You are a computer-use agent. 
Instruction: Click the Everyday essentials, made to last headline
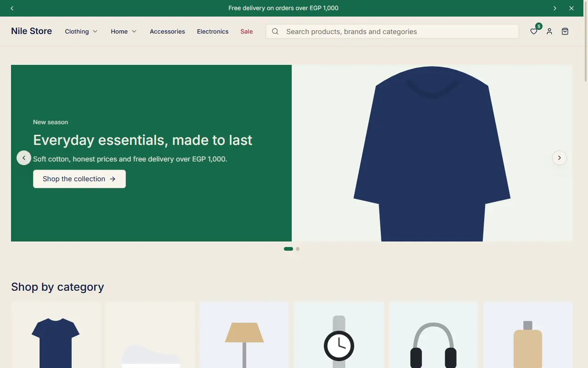point(143,140)
